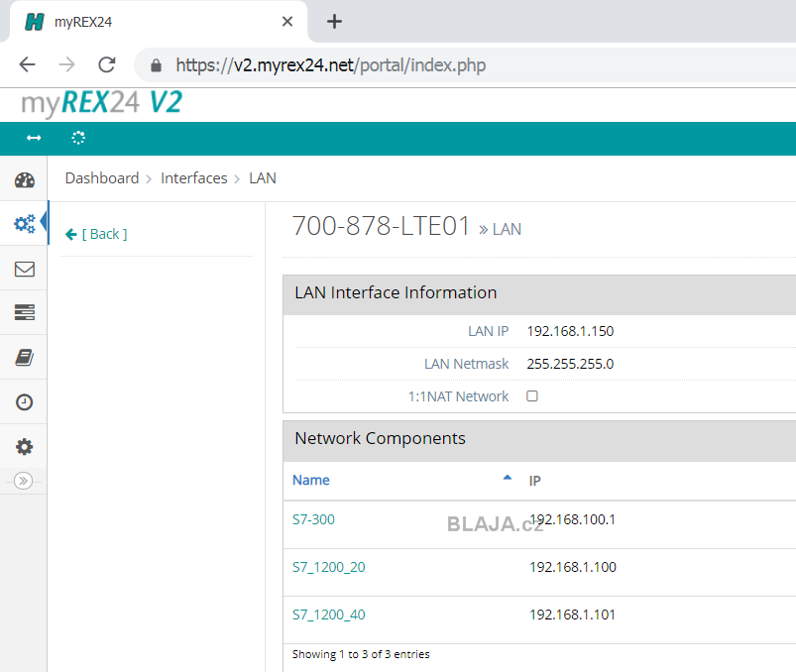The height and width of the screenshot is (672, 796).
Task: Click IP address 192.168.1.100
Action: (x=573, y=567)
